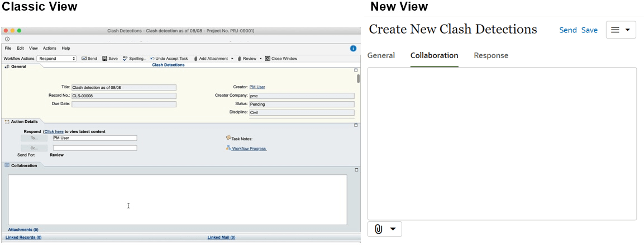Click the New View collaboration text area
The width and height of the screenshot is (644, 247).
point(502,144)
